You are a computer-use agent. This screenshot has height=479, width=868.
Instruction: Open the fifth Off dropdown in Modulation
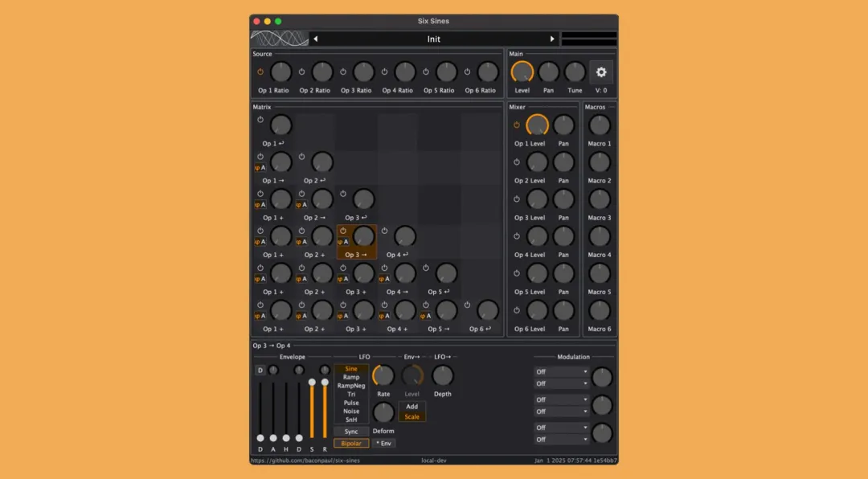561,428
